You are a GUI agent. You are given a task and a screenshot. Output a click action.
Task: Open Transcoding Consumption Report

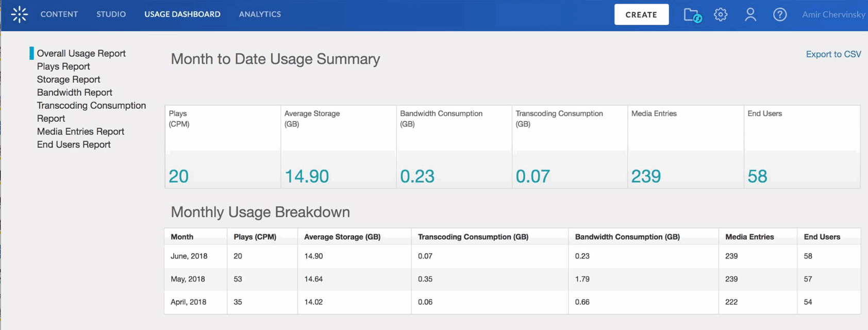pyautogui.click(x=91, y=111)
